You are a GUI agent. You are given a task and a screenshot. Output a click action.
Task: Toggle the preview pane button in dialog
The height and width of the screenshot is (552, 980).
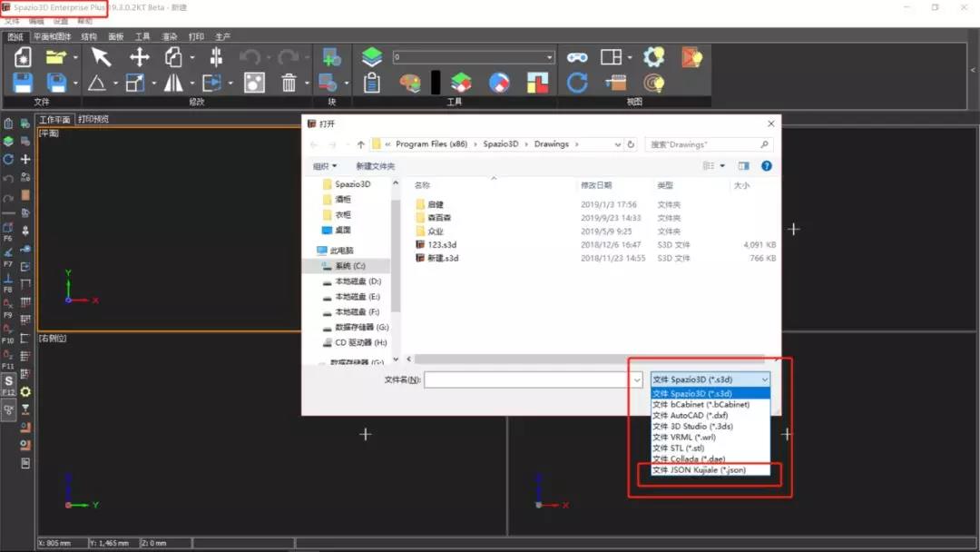click(743, 165)
